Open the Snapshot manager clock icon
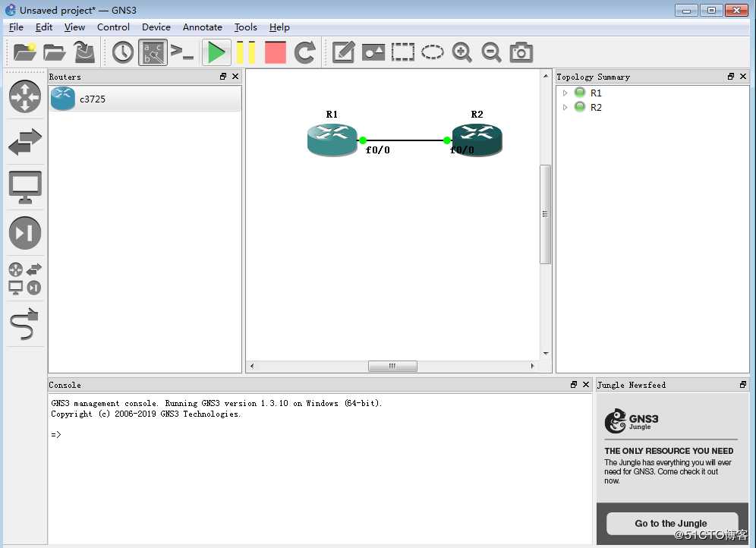This screenshot has width=756, height=548. 123,52
